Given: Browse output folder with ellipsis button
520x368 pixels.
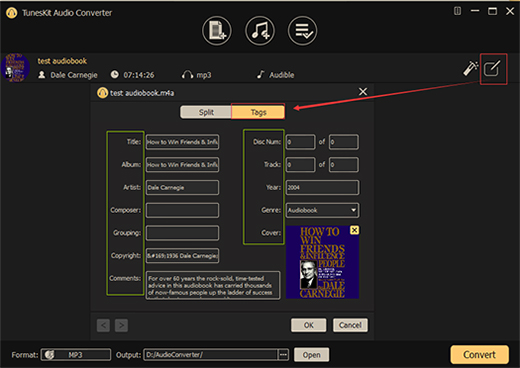Looking at the screenshot, I should point(283,355).
